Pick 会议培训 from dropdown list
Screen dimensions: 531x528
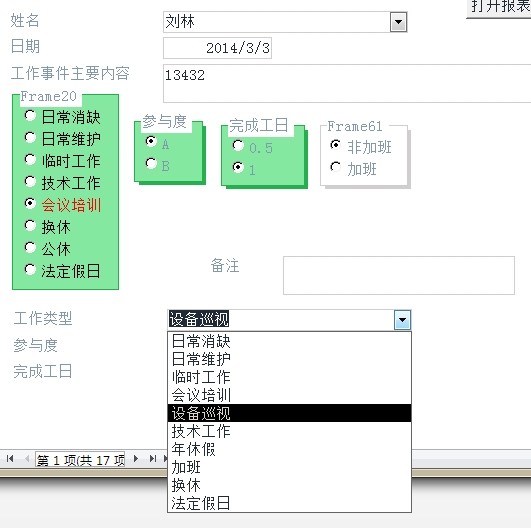(290, 395)
